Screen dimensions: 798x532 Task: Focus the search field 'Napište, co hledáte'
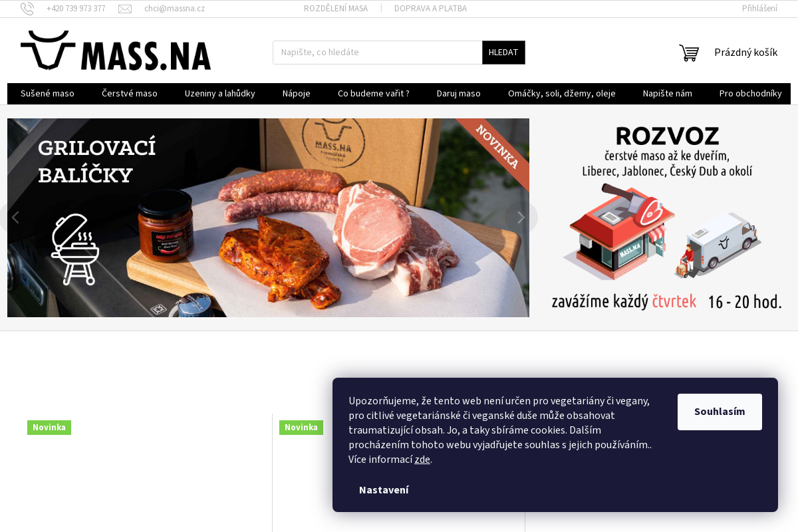377,53
